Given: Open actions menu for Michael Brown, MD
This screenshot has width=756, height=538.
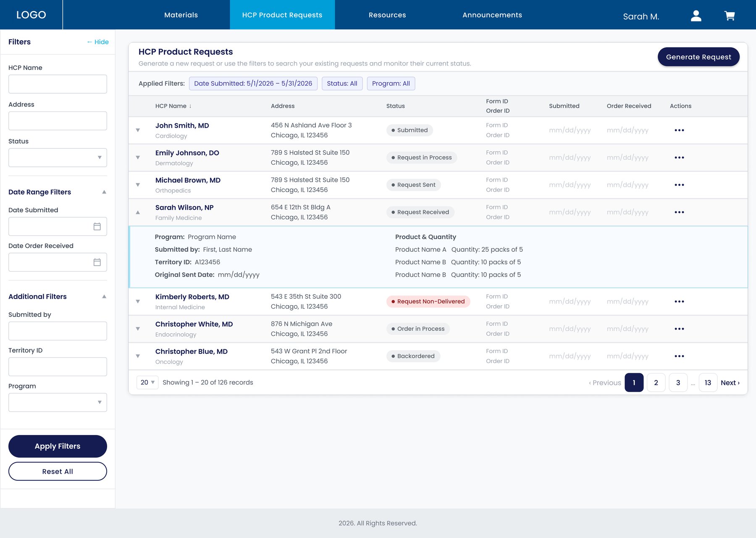Looking at the screenshot, I should [679, 185].
